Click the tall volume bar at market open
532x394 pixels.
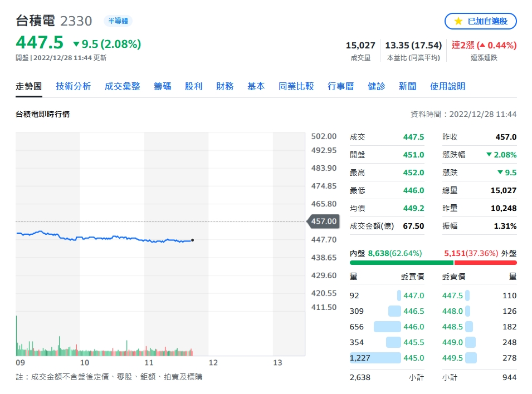pos(16,336)
